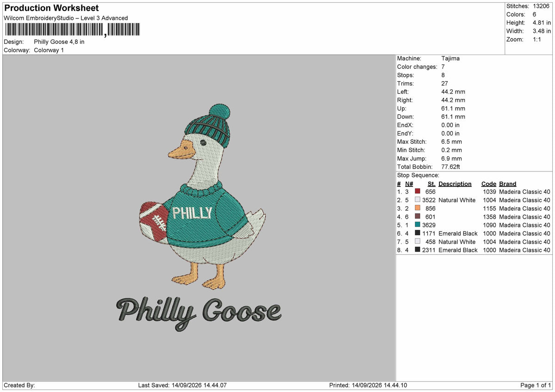Image resolution: width=555 pixels, height=392 pixels.
Task: Click the 'Created By:' footer label
Action: click(19, 386)
